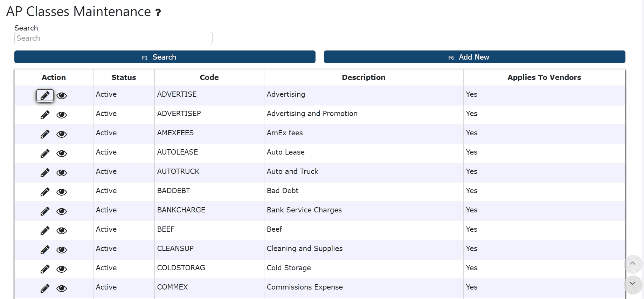Click the scroll up round button

(x=632, y=264)
